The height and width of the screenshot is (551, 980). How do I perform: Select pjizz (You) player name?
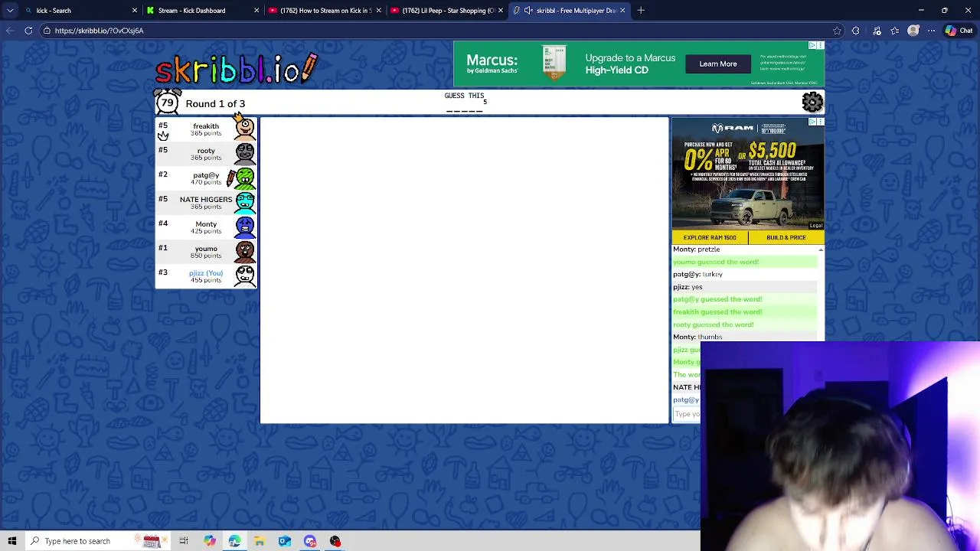(206, 272)
